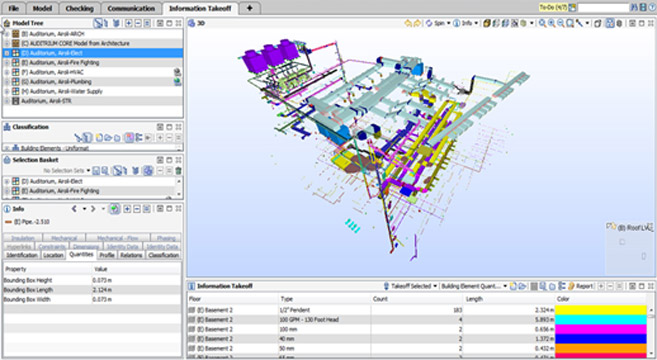The width and height of the screenshot is (657, 360).
Task: Empty the Selection Basket with trash icon
Action: point(178,171)
